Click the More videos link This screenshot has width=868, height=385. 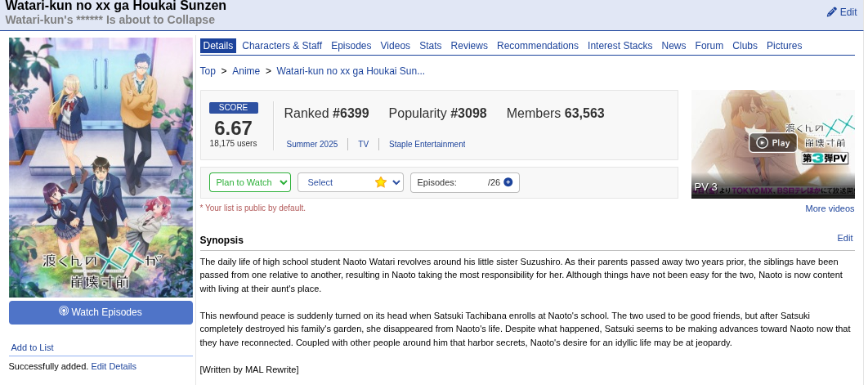830,209
